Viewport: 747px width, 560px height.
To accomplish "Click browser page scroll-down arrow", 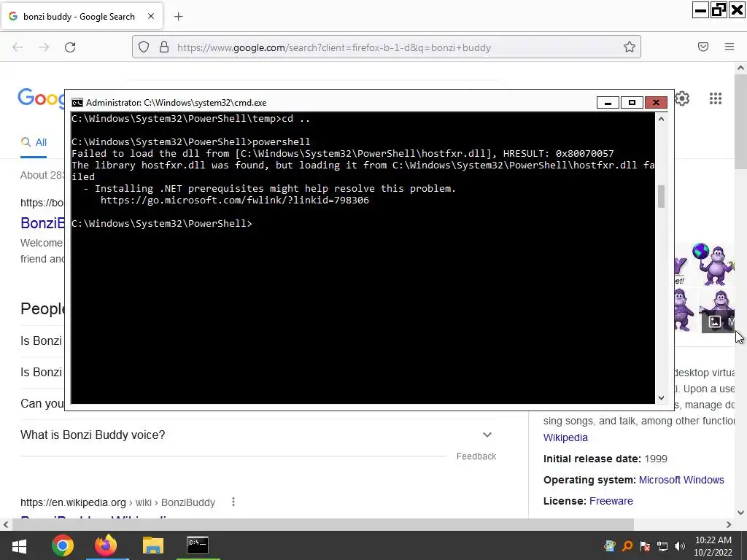I will coord(741,513).
